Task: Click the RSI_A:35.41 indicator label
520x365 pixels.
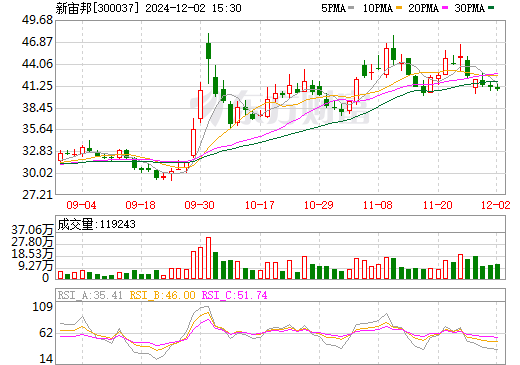Action: [x=90, y=295]
